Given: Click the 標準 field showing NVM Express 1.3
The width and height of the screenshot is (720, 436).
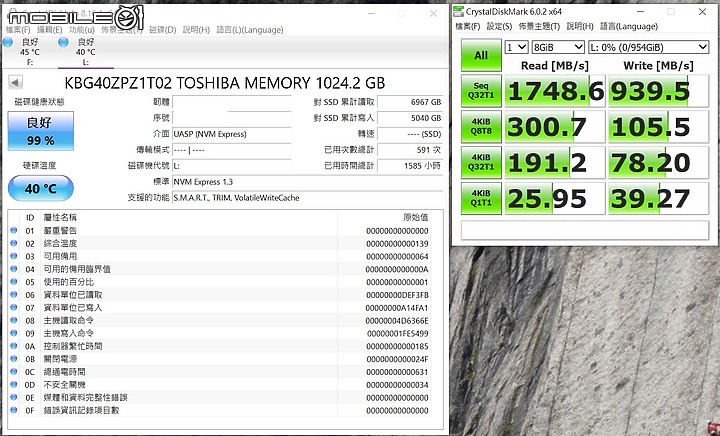Looking at the screenshot, I should point(307,182).
